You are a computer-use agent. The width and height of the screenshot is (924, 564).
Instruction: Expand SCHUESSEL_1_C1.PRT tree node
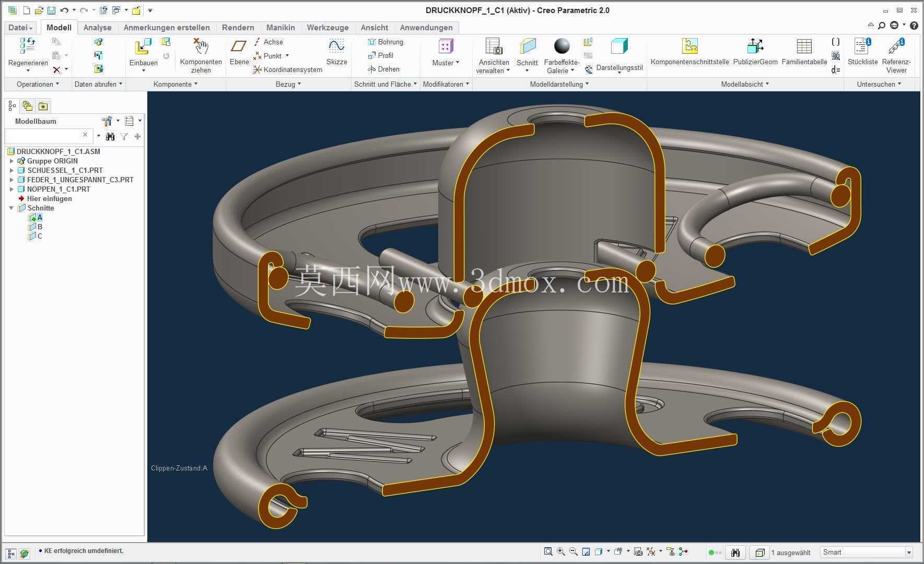(11, 170)
